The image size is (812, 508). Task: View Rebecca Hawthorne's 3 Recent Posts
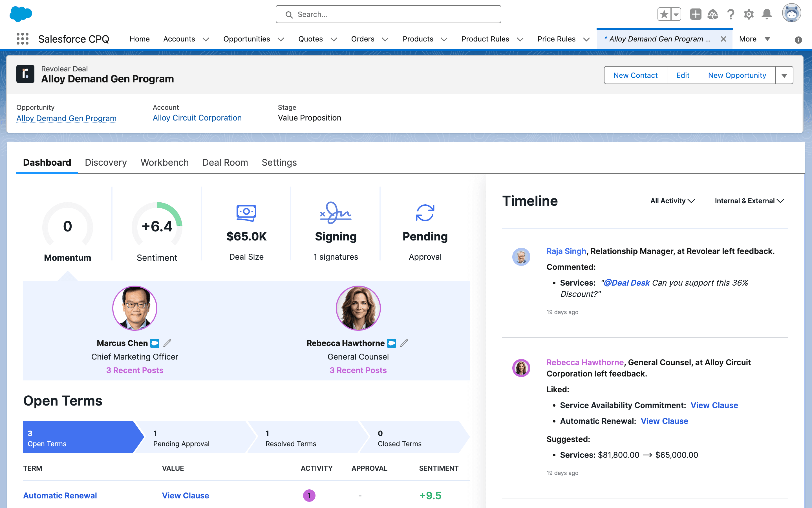pyautogui.click(x=358, y=370)
